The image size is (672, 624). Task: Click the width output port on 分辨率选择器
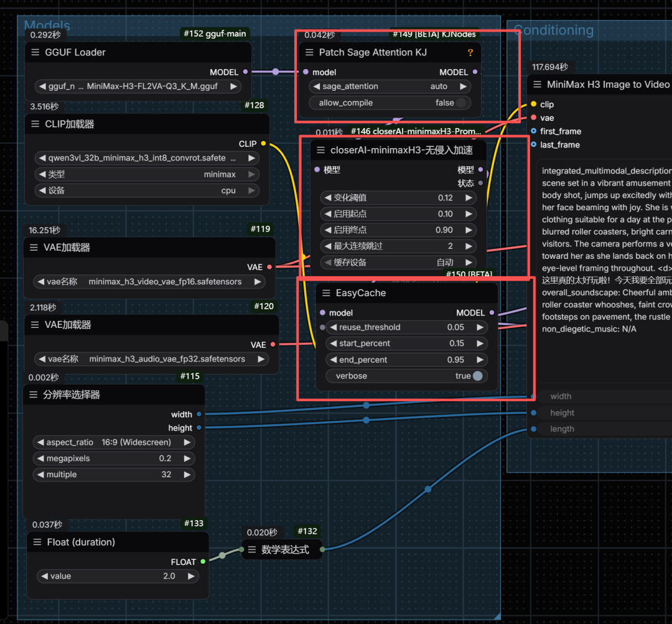click(x=199, y=414)
